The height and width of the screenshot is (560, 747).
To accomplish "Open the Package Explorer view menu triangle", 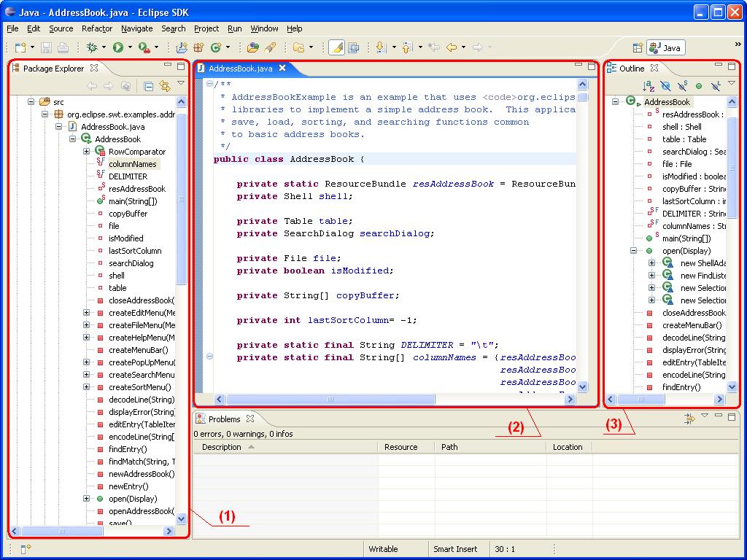I will 181,83.
